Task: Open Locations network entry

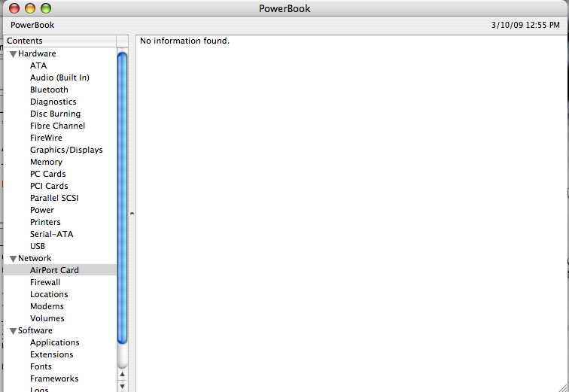Action: (49, 294)
